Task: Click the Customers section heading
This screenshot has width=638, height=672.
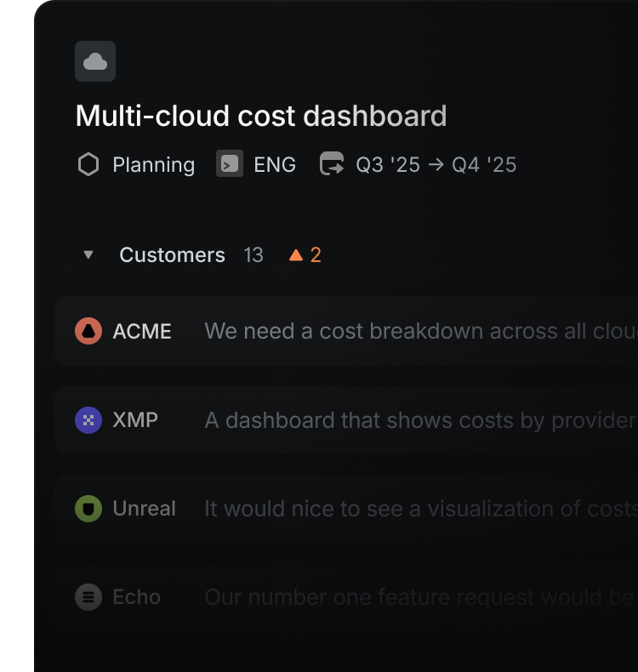Action: coord(172,255)
